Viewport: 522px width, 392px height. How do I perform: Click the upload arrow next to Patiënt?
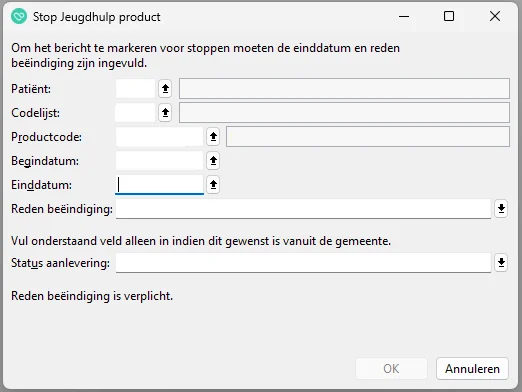coord(165,89)
